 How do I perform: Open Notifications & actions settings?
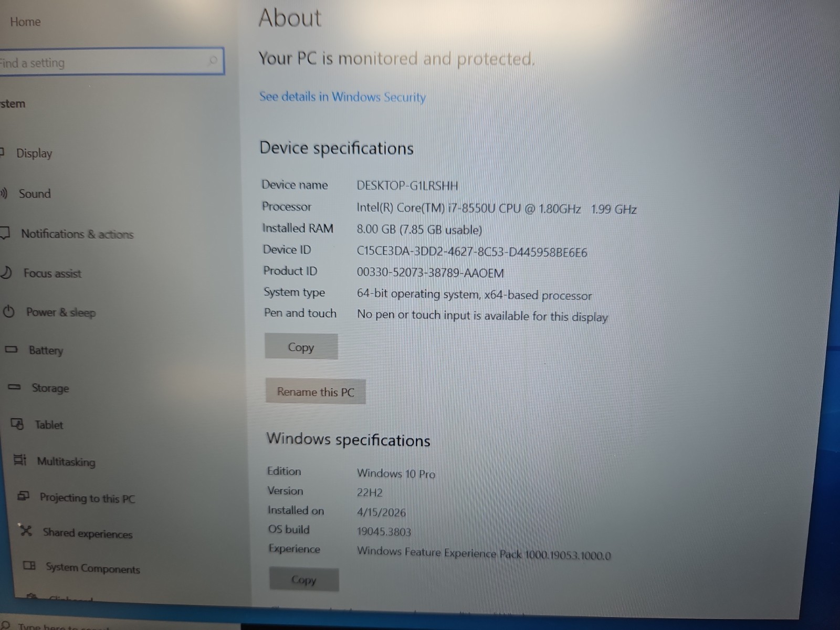click(x=77, y=234)
